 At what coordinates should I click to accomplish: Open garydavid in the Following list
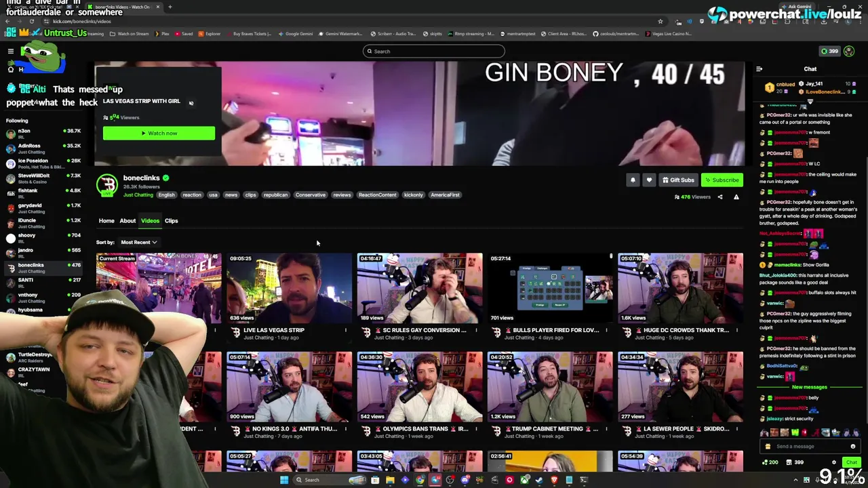tap(42, 208)
